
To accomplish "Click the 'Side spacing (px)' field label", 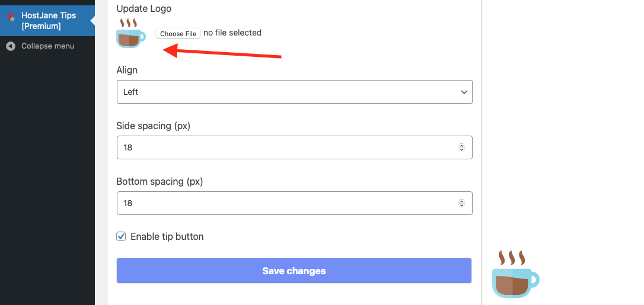I will tap(153, 126).
